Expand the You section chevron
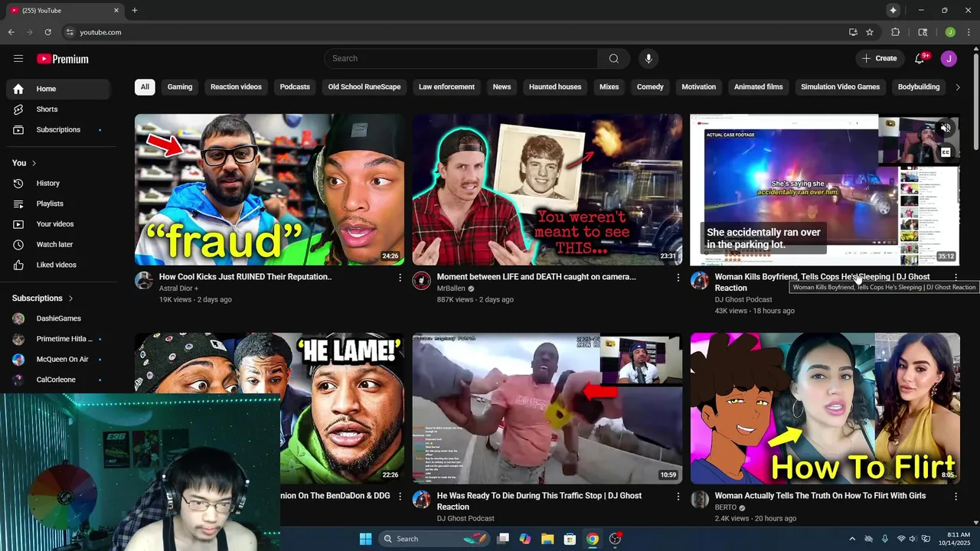The height and width of the screenshot is (551, 980). 34,163
